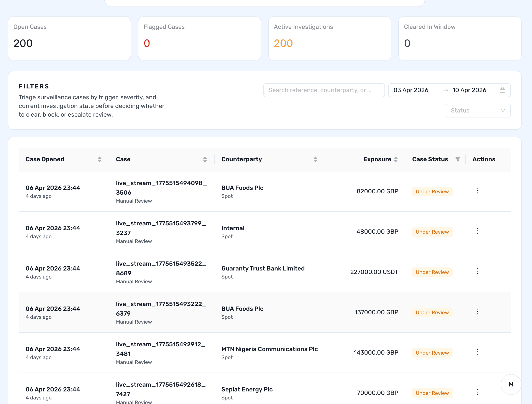Click Under Review badge for Internal row
Screen dimensions: 532x404
(x=432, y=232)
